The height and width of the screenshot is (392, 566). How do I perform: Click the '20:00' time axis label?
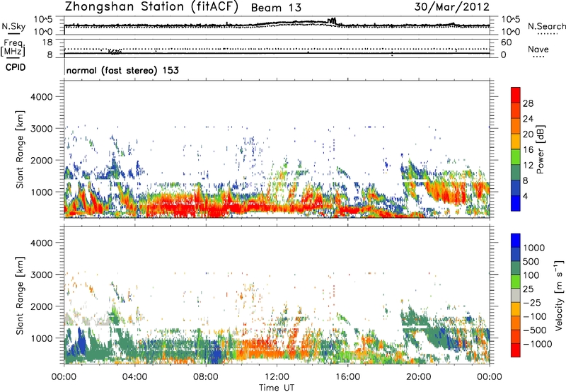coord(418,377)
